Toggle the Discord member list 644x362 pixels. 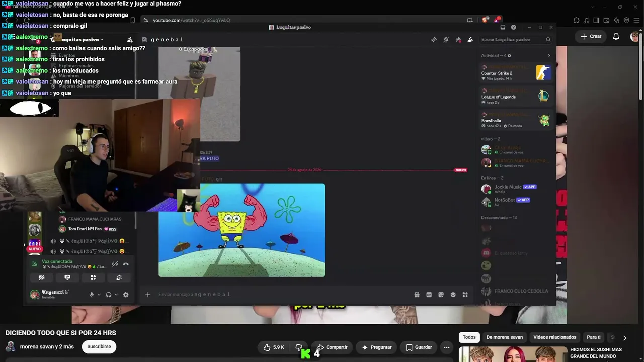(470, 40)
